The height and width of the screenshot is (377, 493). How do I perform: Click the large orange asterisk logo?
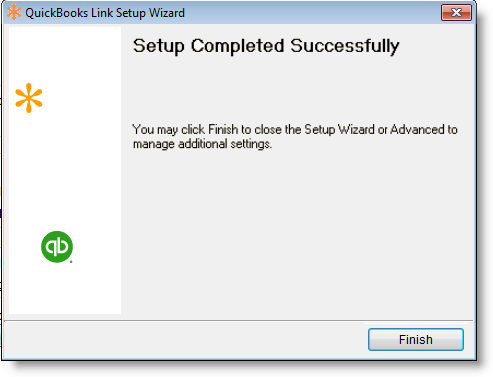(29, 98)
